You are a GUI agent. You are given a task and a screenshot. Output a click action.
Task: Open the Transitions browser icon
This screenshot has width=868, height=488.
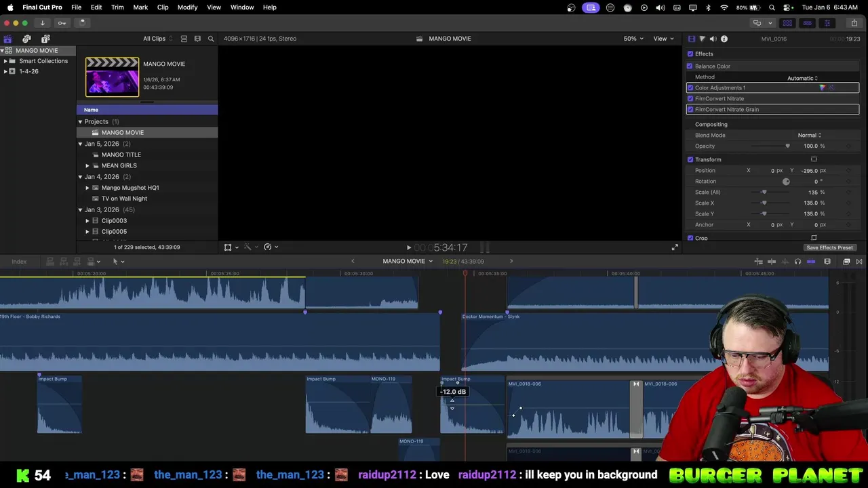(859, 262)
